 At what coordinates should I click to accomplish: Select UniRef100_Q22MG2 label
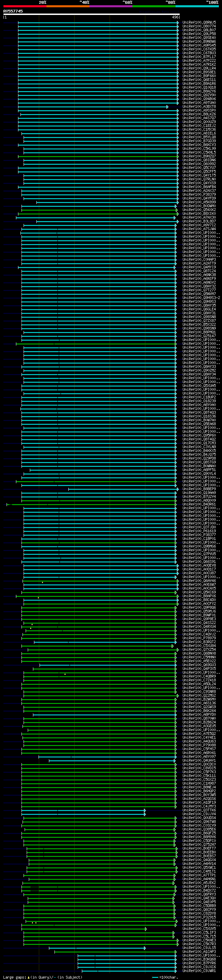[x=199, y=695]
